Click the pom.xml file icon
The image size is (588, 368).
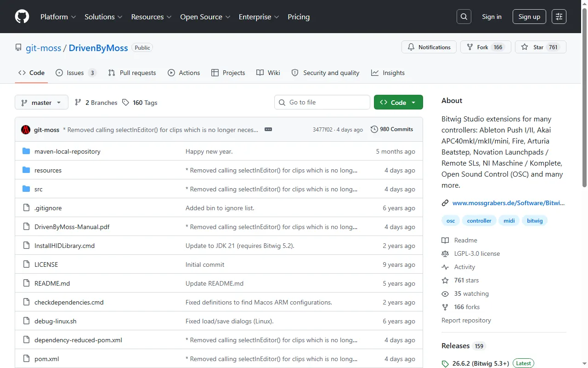[x=26, y=359]
